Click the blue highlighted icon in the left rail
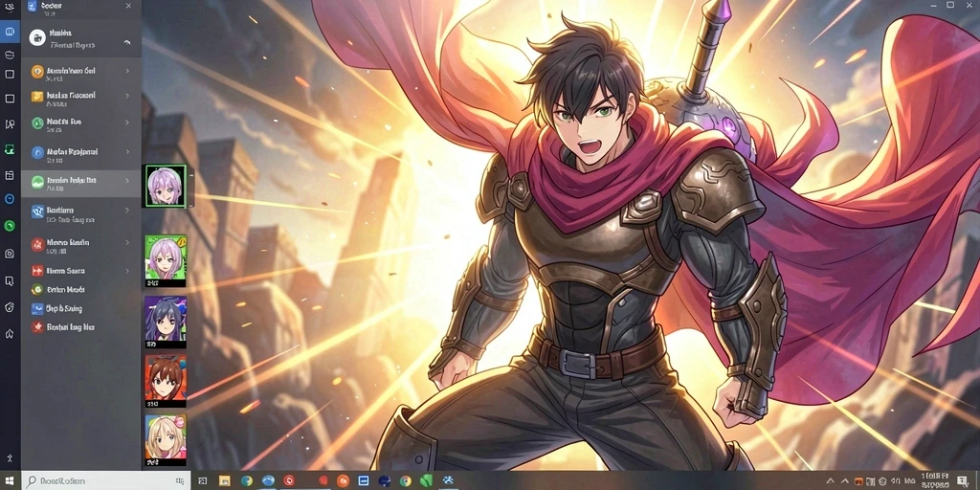Viewport: 980px width, 490px height. click(10, 31)
